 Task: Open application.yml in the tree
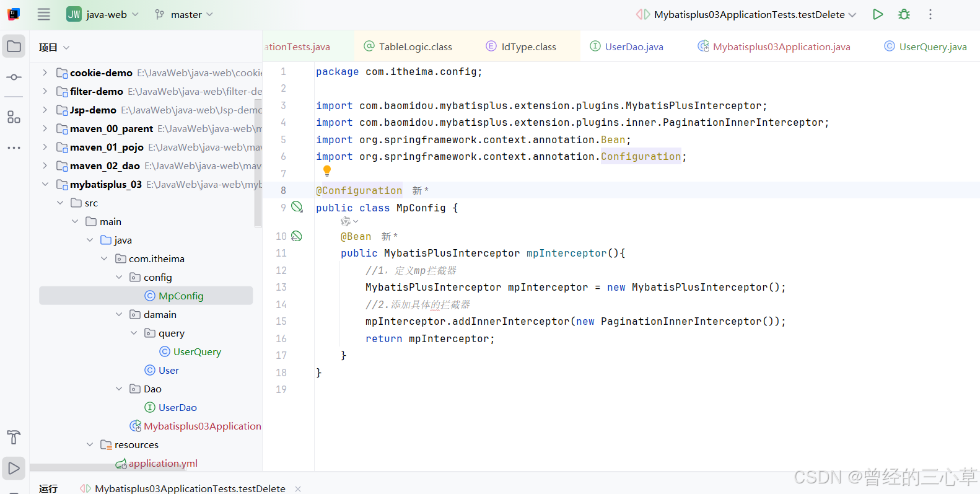pos(163,463)
